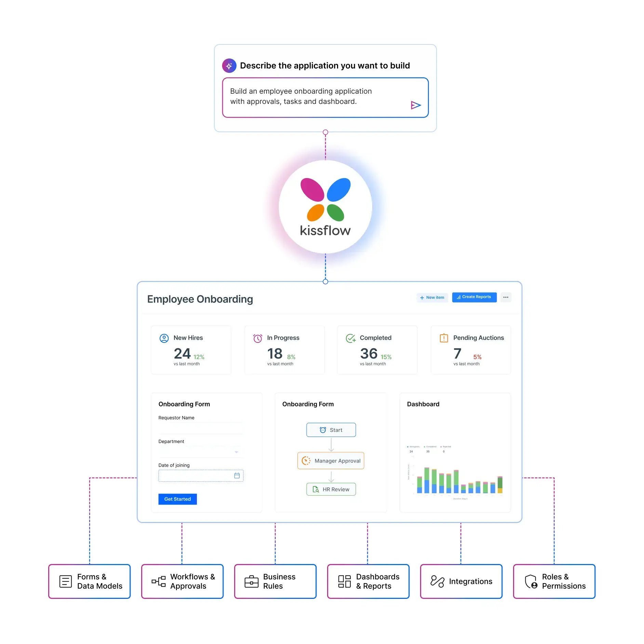Screen dimensions: 644x644
Task: Click the Onboarding Form heading above the workflow
Action: click(x=308, y=404)
